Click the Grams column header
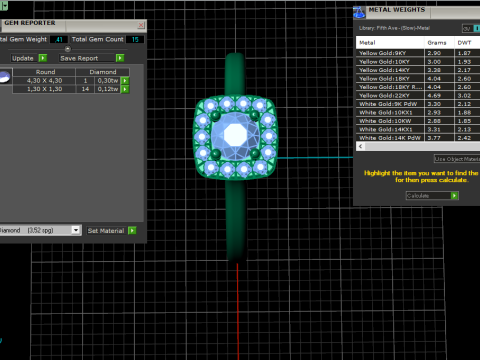 (439, 43)
